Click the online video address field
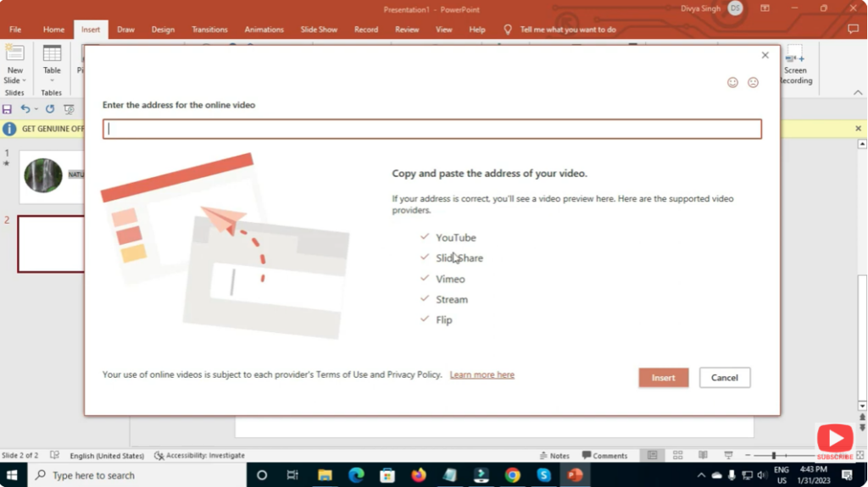Image resolution: width=868 pixels, height=487 pixels. tap(431, 129)
